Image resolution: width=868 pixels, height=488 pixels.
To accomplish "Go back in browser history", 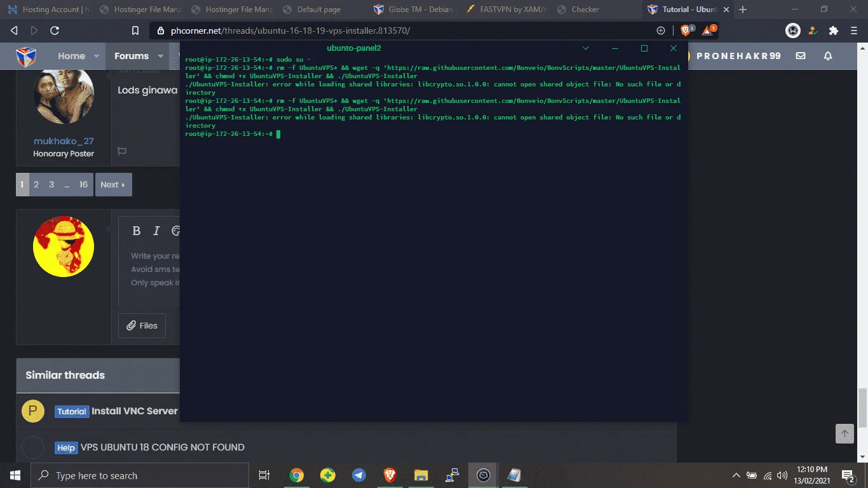I will [14, 30].
